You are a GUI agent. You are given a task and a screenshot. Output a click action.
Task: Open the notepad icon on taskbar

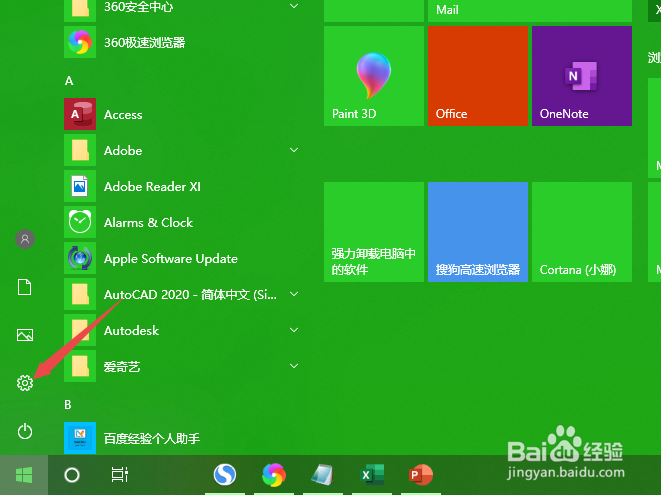(322, 475)
